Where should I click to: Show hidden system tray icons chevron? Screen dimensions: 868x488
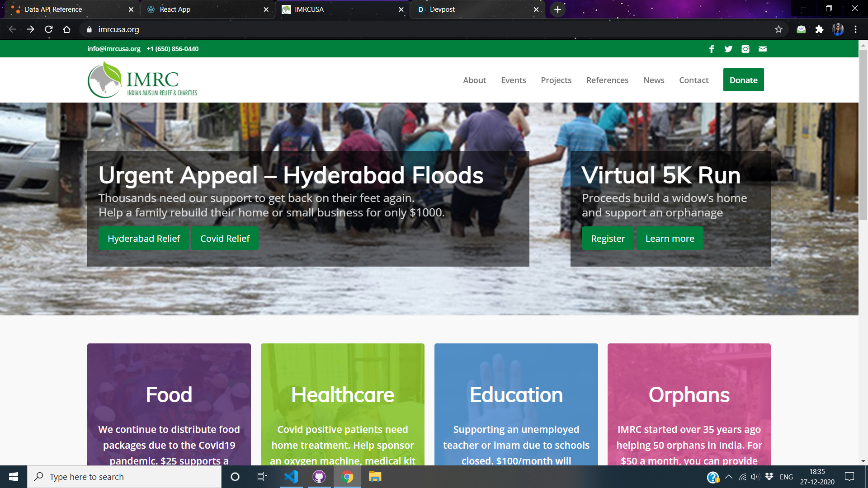coord(729,477)
